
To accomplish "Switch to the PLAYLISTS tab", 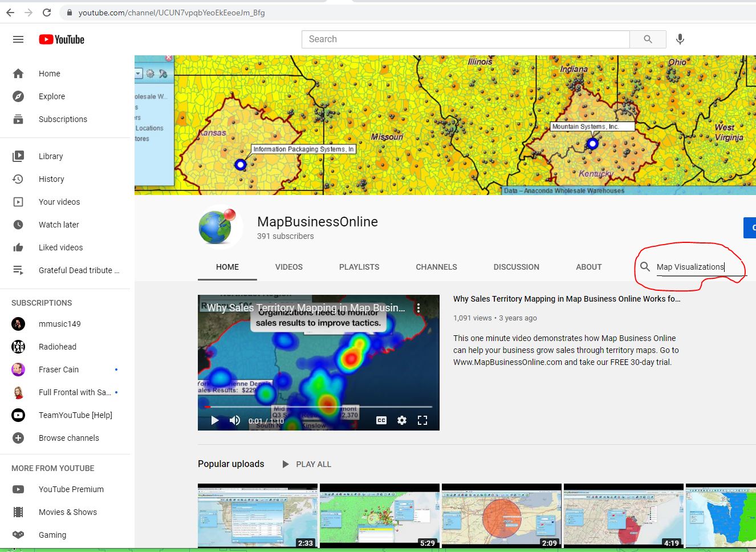I will click(x=359, y=267).
